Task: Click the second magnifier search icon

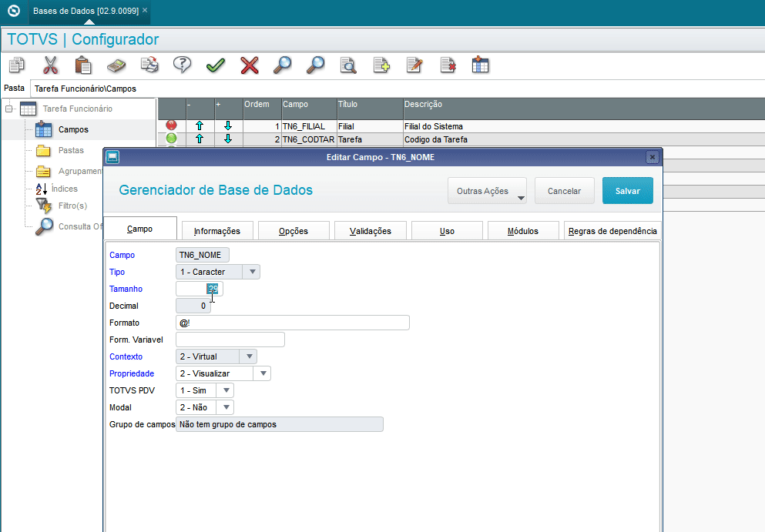Action: [315, 65]
